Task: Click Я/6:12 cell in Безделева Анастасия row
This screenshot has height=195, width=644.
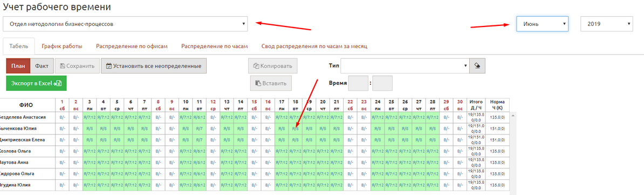Action: (x=199, y=117)
